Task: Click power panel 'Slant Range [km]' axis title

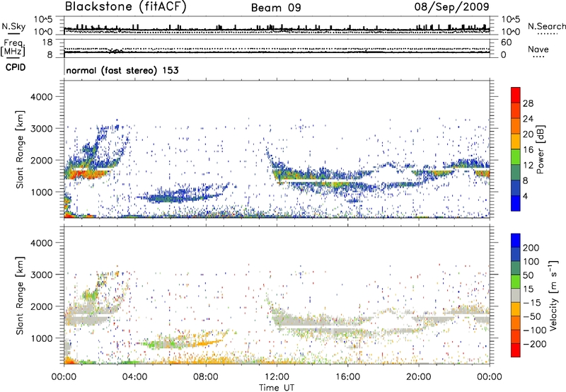Action: coord(20,149)
